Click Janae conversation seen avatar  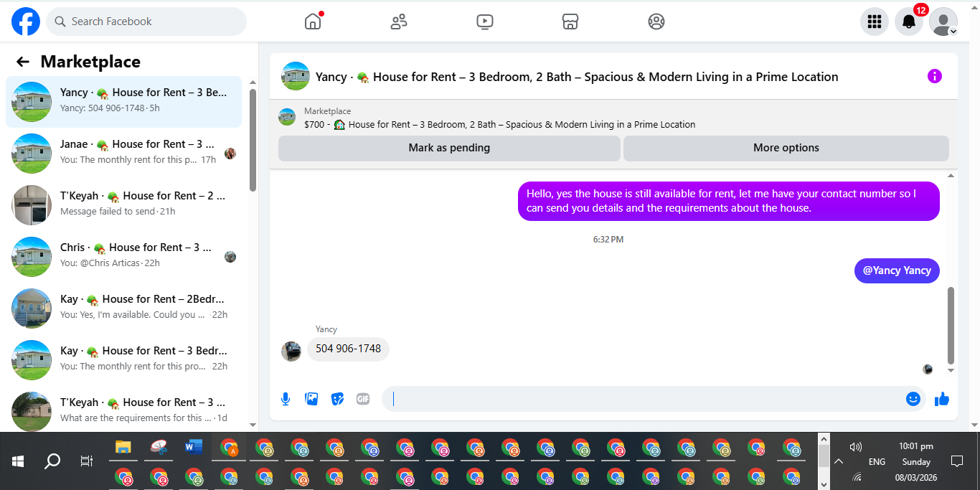[230, 154]
